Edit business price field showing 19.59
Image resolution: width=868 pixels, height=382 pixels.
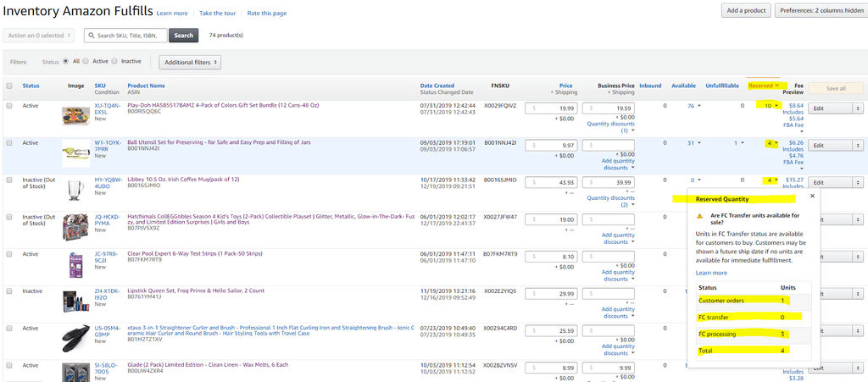coord(609,108)
